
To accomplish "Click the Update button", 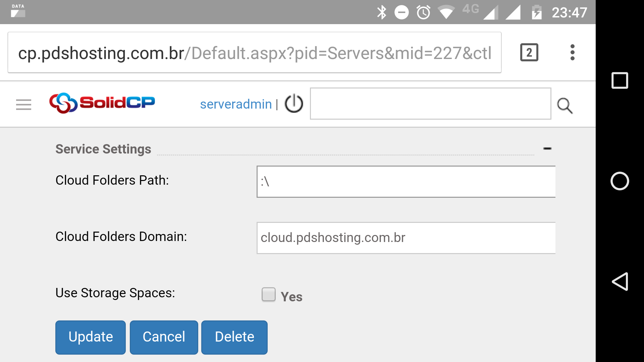I will click(x=91, y=337).
